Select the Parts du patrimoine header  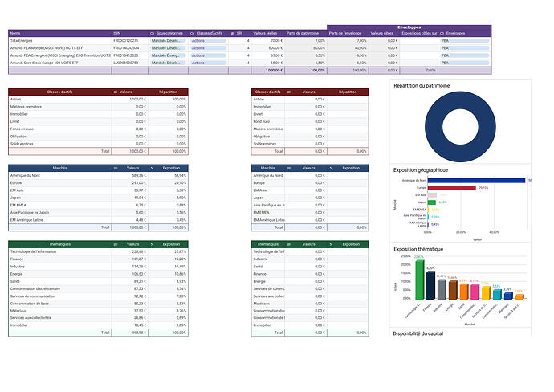[306, 33]
